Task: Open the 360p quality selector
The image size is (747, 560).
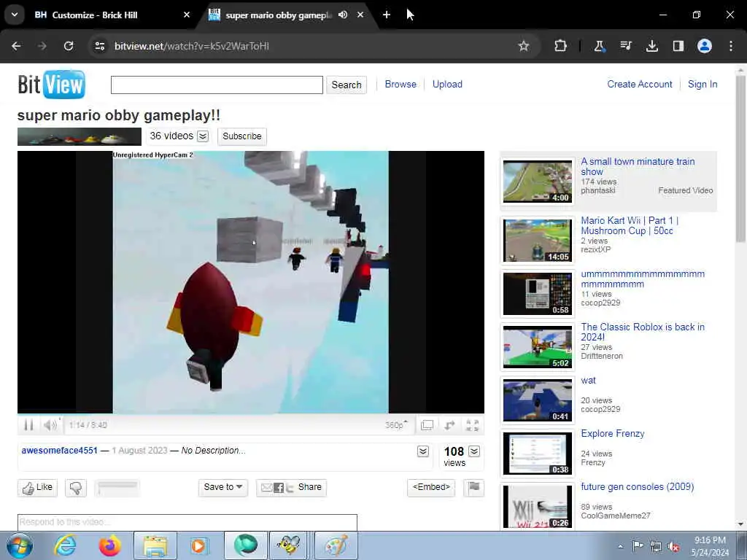Action: 396,425
